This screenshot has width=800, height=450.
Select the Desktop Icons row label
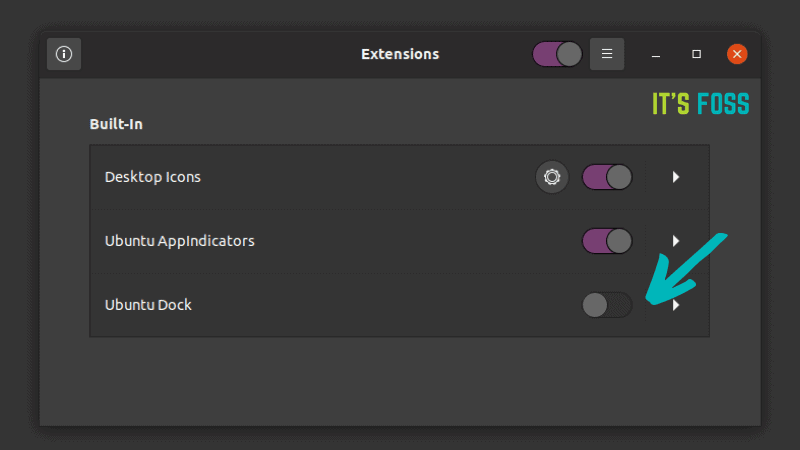[153, 177]
